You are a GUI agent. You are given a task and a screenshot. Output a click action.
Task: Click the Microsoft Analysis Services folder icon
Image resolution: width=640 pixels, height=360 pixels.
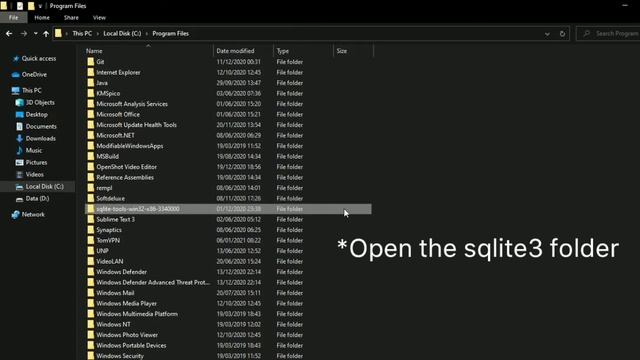coord(91,104)
